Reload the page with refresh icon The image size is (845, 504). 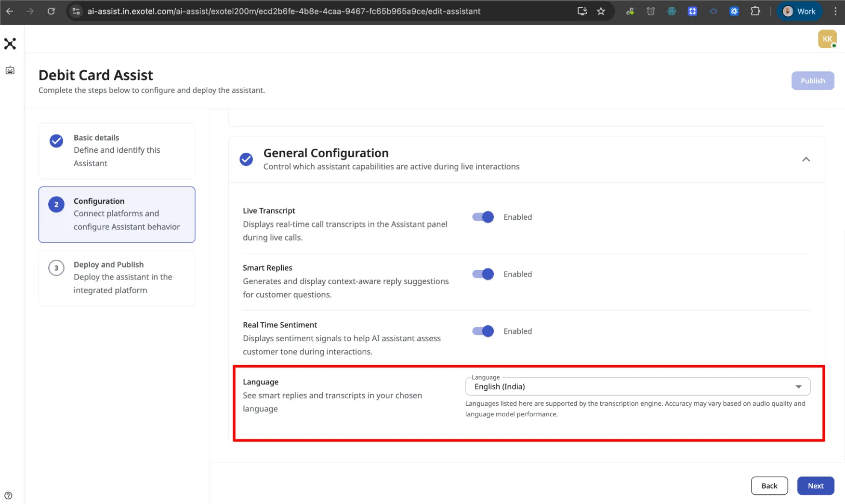coord(51,11)
